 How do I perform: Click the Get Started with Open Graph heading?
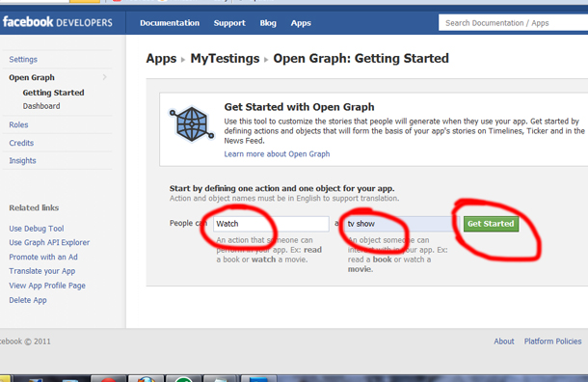(x=299, y=107)
